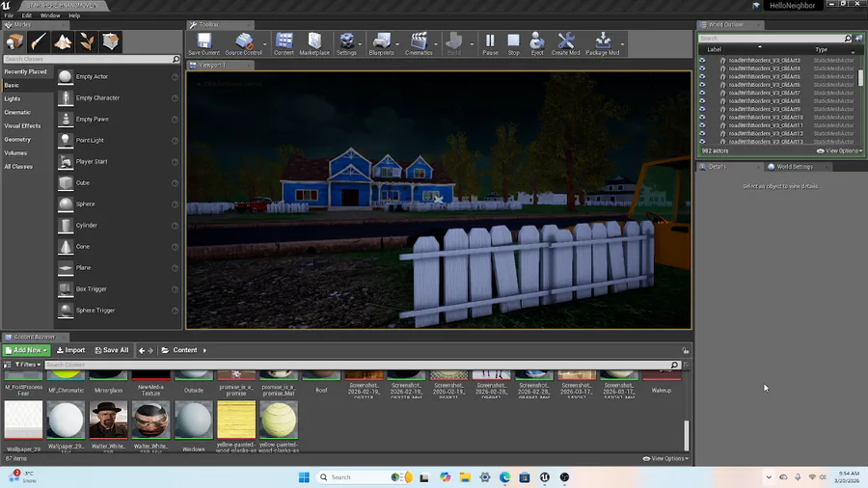
Task: Select the Volumes category
Action: coord(15,153)
